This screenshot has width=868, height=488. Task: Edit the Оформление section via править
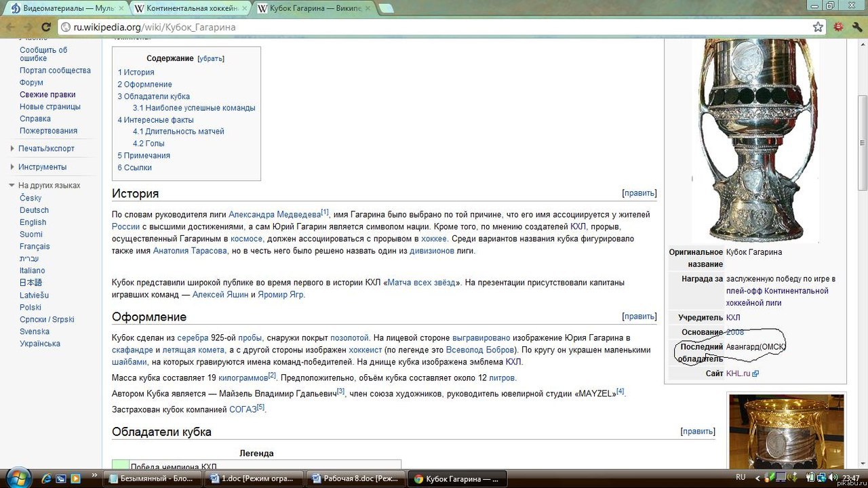tap(639, 317)
